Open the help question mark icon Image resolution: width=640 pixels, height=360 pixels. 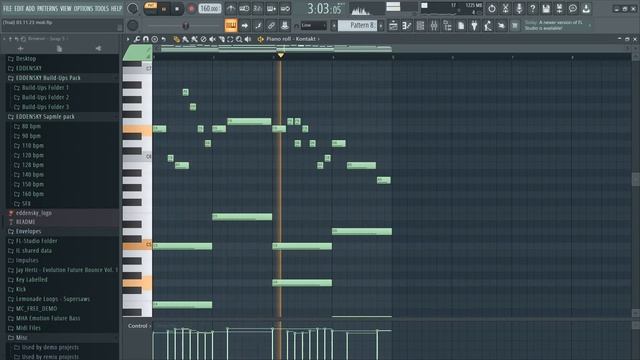click(x=532, y=8)
